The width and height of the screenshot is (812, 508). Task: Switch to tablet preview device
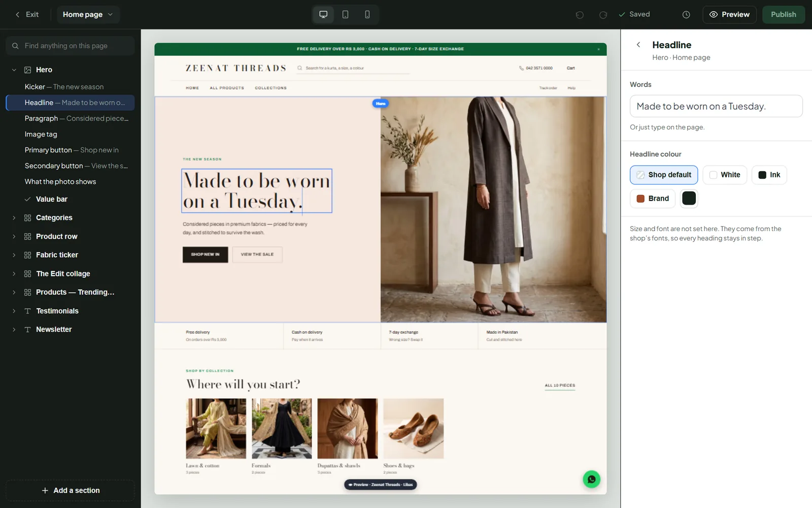(345, 14)
